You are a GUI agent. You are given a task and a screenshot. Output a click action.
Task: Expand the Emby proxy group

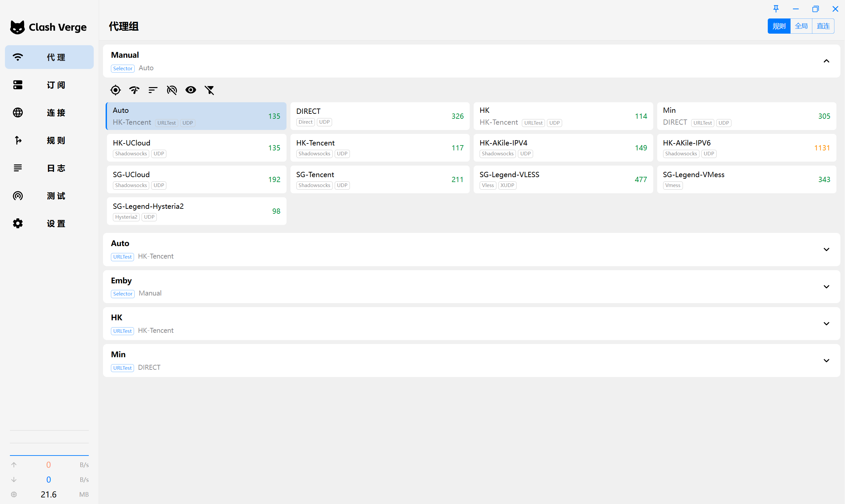826,287
